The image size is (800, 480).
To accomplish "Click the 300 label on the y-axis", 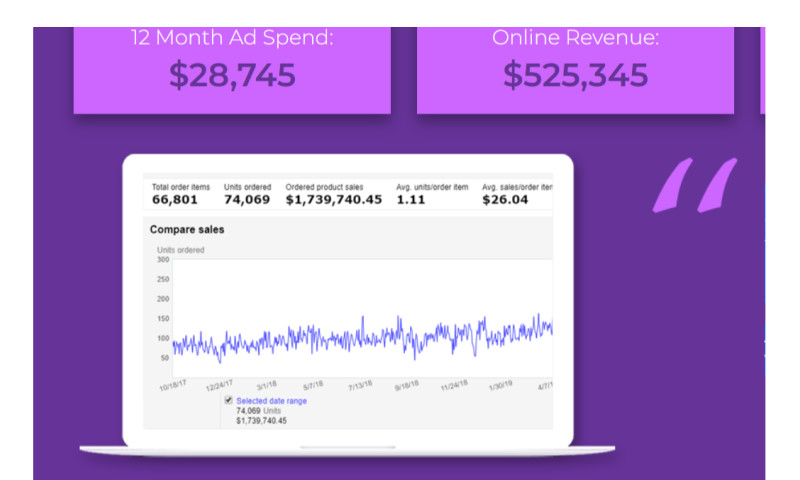I will [162, 260].
